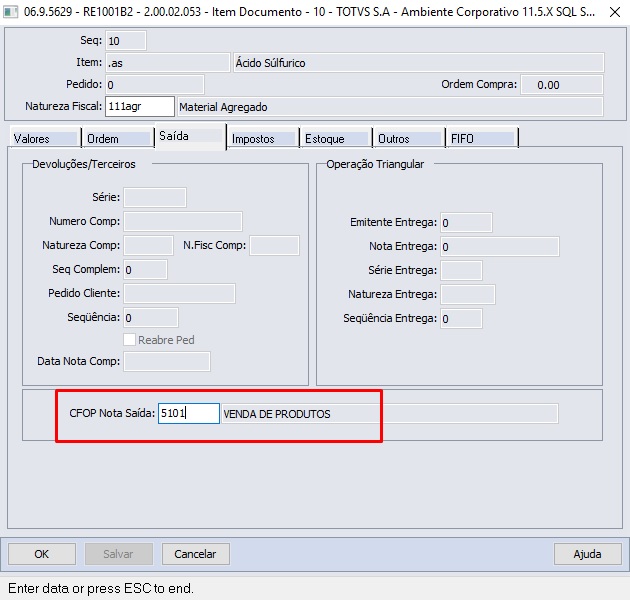
Task: Toggle the Reabre Ped checkbox
Action: pos(129,340)
